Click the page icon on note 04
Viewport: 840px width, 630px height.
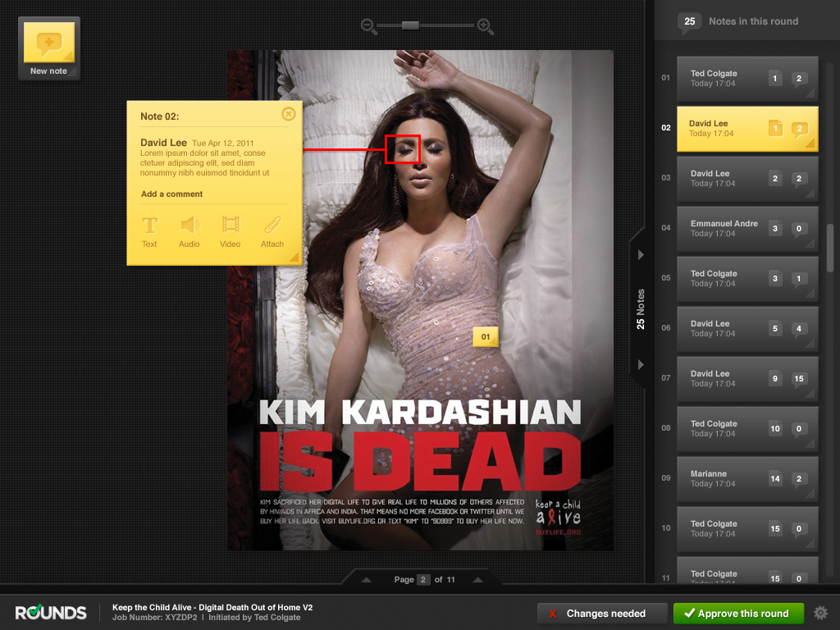click(774, 229)
